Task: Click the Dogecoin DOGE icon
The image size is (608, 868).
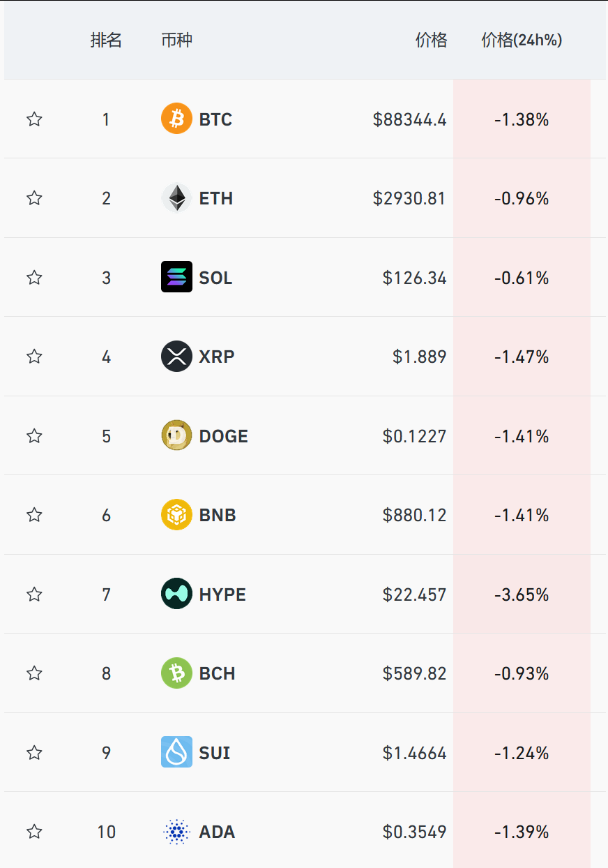Action: click(176, 436)
